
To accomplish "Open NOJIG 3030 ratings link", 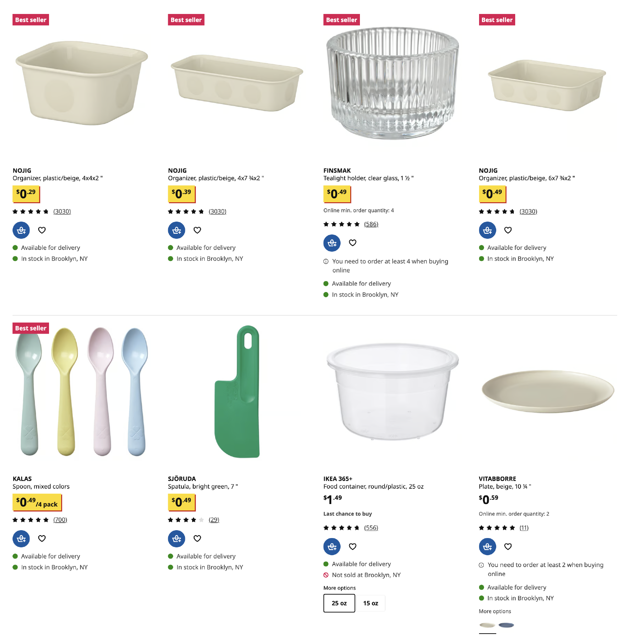I will [62, 211].
